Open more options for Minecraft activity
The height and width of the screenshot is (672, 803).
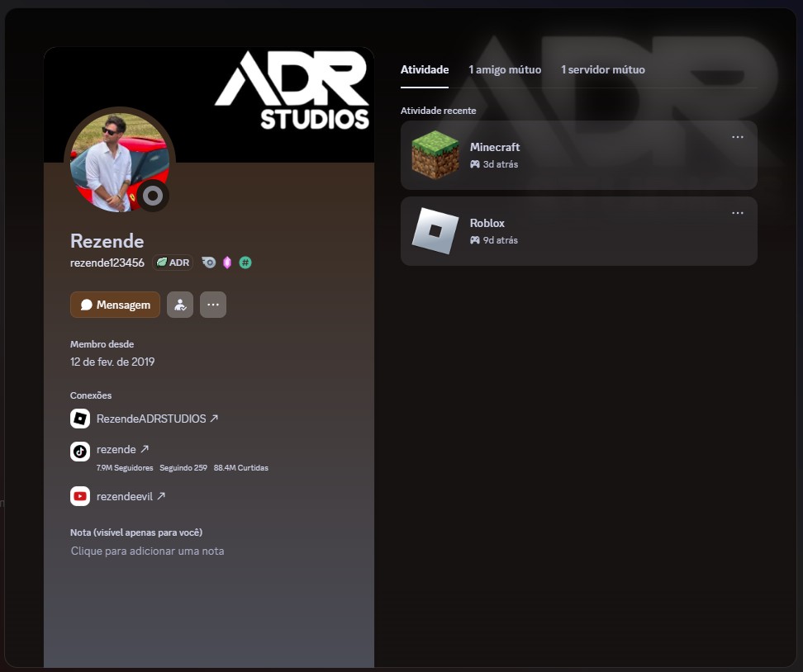(x=738, y=137)
